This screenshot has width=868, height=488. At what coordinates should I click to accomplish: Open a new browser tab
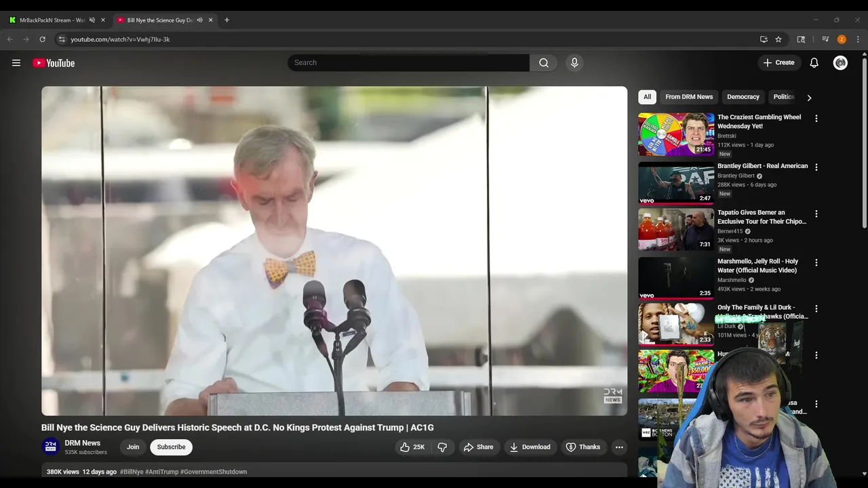226,20
